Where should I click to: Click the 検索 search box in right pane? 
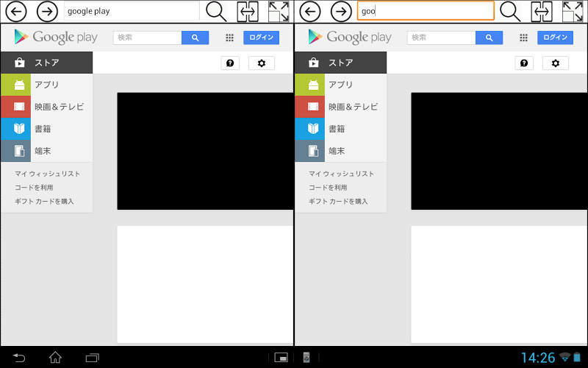click(x=442, y=38)
